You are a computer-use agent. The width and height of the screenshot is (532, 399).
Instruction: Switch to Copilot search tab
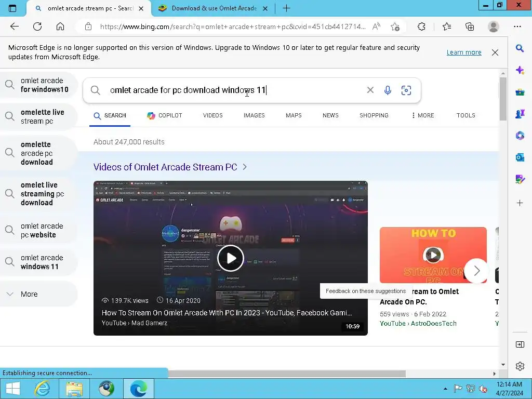point(165,115)
